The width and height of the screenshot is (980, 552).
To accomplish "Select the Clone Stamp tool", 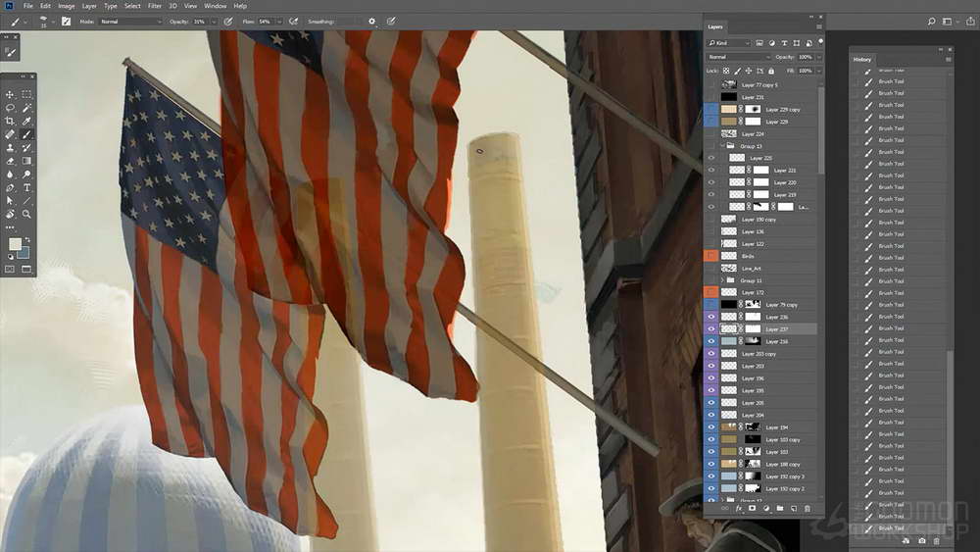I will point(10,148).
